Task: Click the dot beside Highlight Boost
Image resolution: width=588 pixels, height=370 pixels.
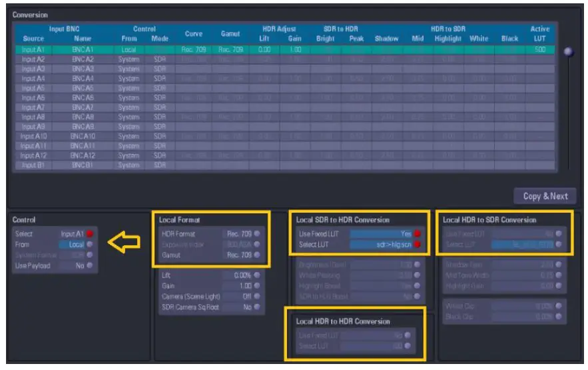Action: point(417,285)
